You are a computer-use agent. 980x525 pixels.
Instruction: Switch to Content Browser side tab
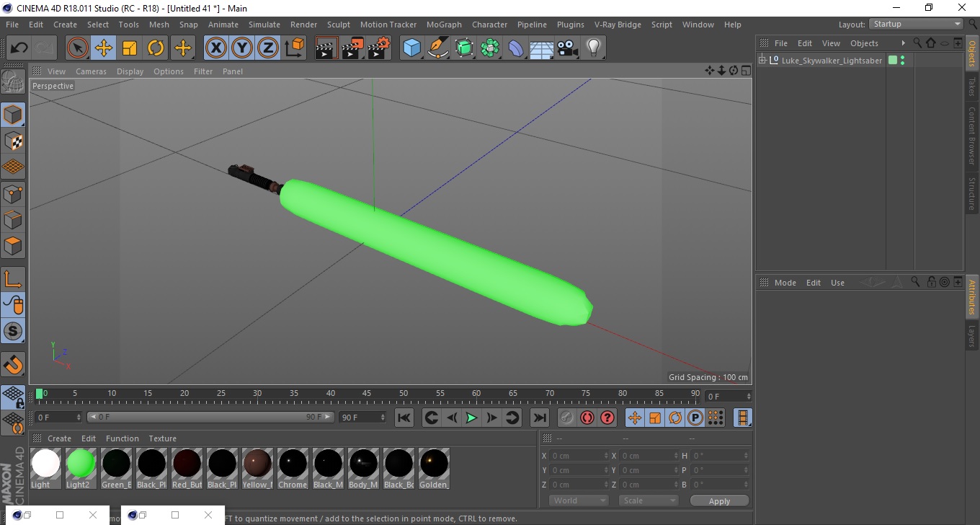971,136
